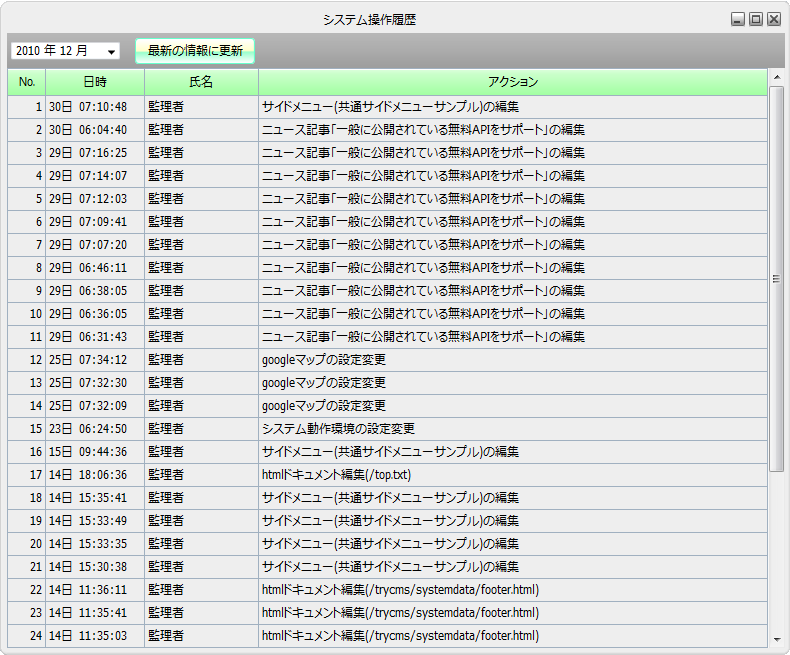Click the 最新の情報に更新 refresh button
Viewport: 790px width, 655px height.
pyautogui.click(x=195, y=51)
